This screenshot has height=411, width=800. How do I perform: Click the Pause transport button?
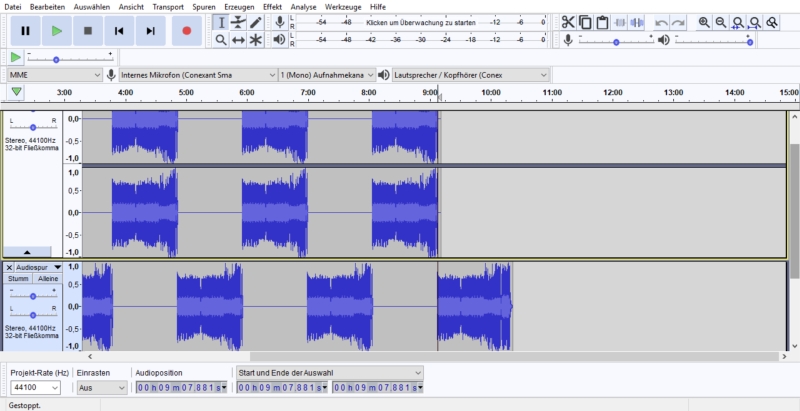(26, 31)
